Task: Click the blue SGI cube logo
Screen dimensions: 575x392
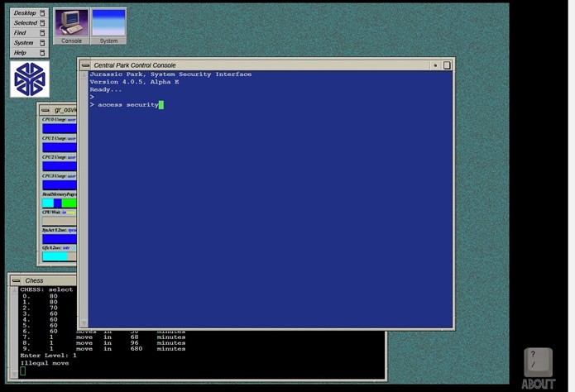Action: click(x=30, y=79)
